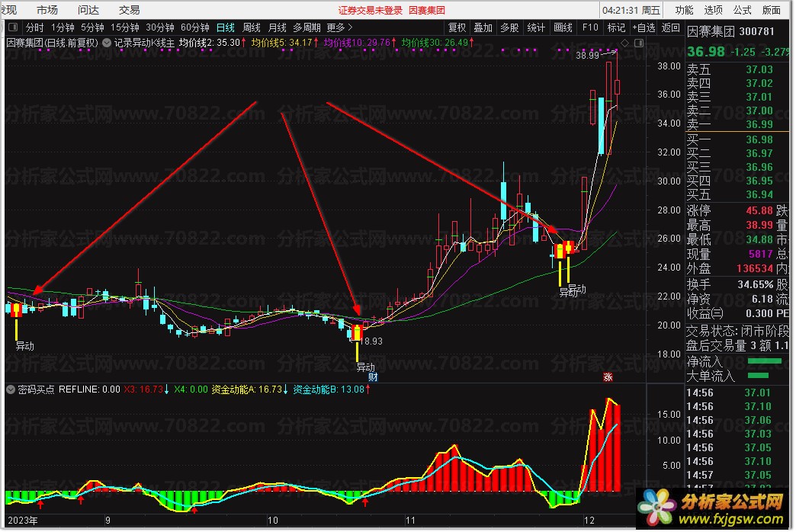796x532 pixels.
Task: Click the 涨 marker on chart
Action: point(608,377)
